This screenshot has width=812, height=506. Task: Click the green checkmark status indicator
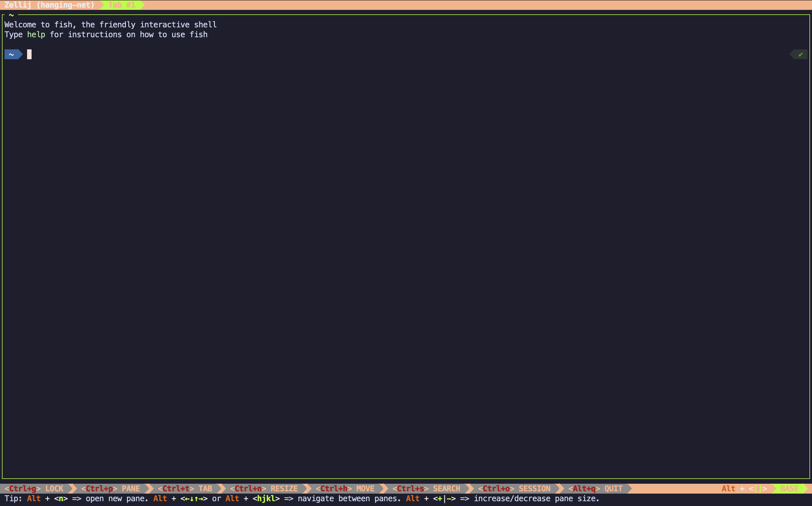800,54
